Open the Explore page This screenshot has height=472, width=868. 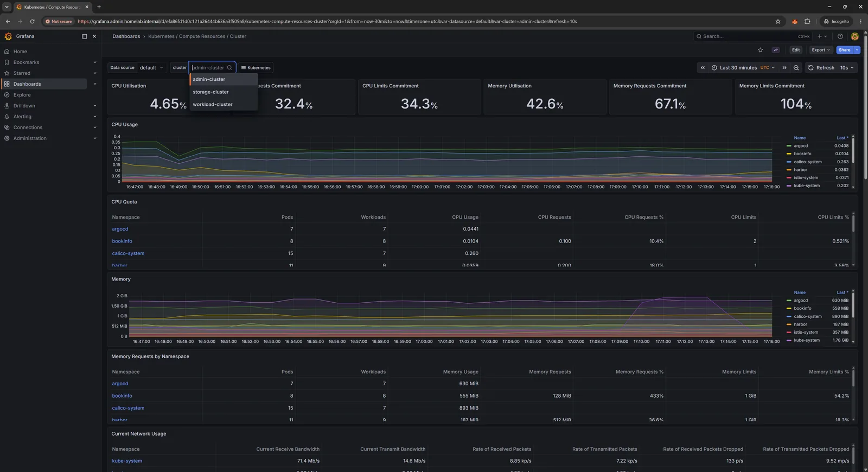[x=22, y=95]
